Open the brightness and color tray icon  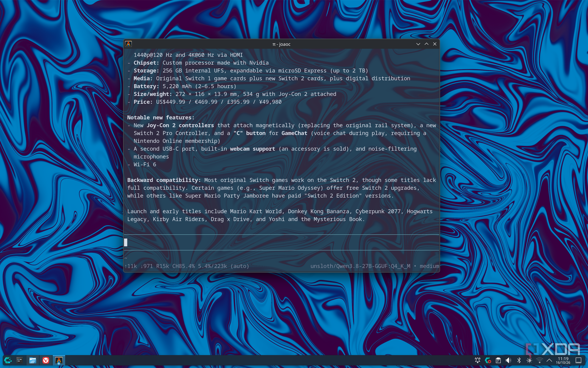pyautogui.click(x=529, y=360)
